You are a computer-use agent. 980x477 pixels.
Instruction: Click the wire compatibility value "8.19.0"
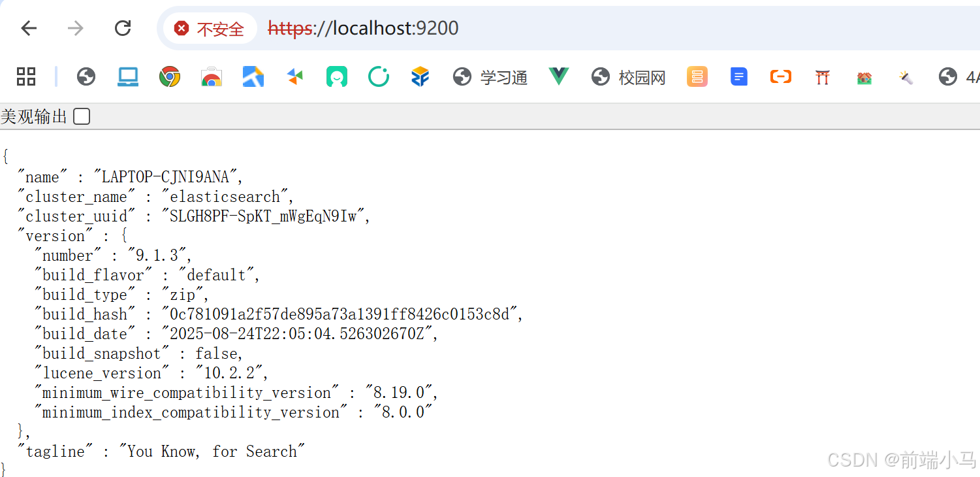[399, 392]
